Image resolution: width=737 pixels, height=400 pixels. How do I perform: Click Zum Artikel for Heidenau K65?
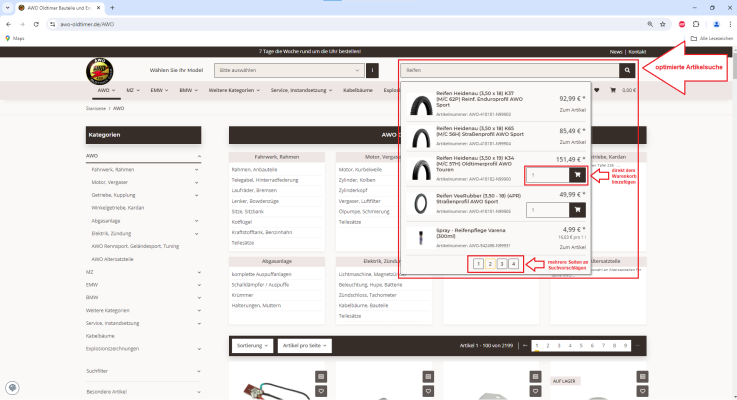[572, 142]
